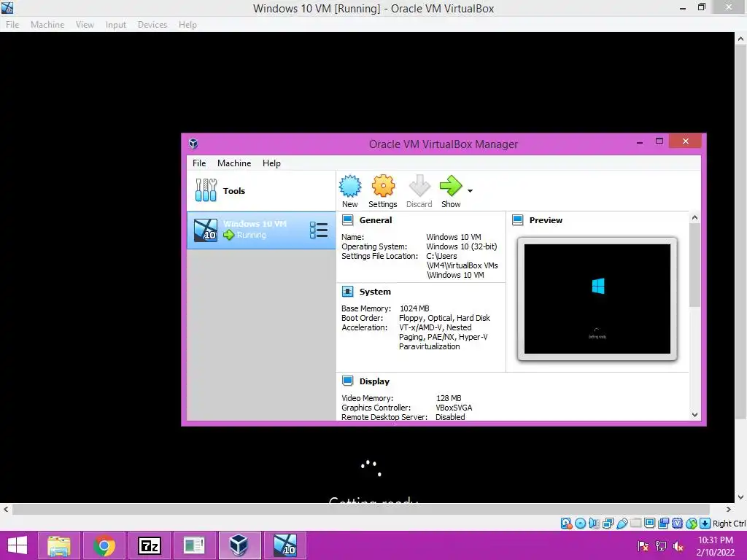This screenshot has width=747, height=560.
Task: Click the audio speaker status icon in VM bar
Action: pos(594,524)
